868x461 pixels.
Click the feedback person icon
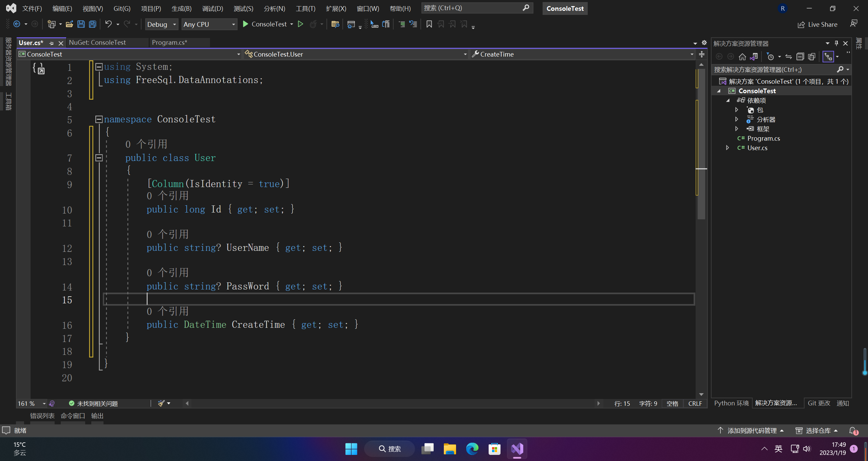(x=854, y=23)
